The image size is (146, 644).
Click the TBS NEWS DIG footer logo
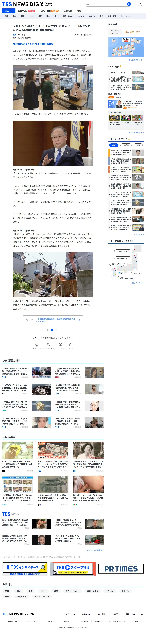pyautogui.click(x=18, y=614)
